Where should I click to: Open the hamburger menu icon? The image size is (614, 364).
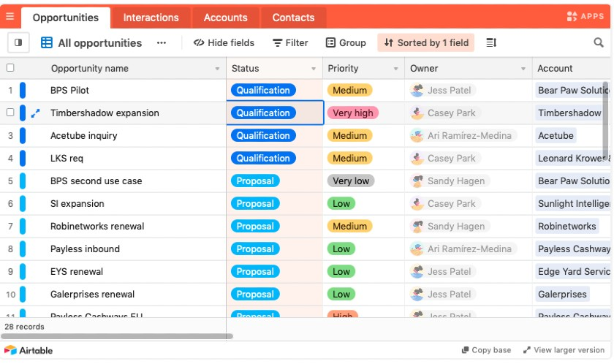pos(10,16)
